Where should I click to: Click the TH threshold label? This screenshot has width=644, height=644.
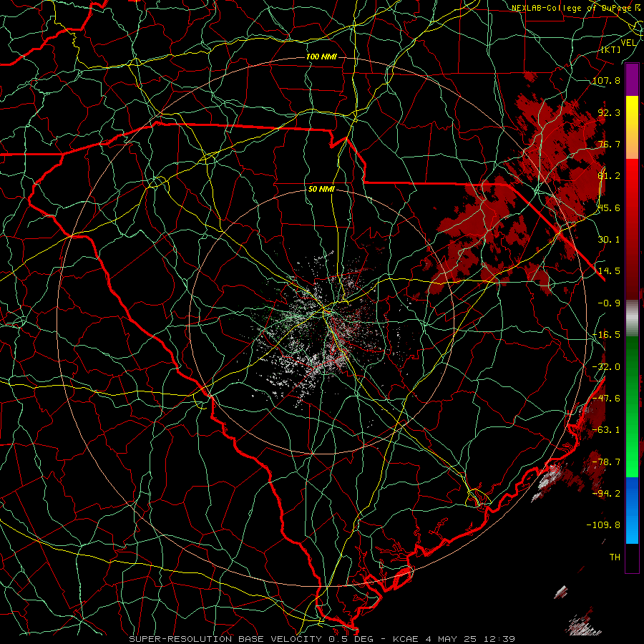point(615,557)
